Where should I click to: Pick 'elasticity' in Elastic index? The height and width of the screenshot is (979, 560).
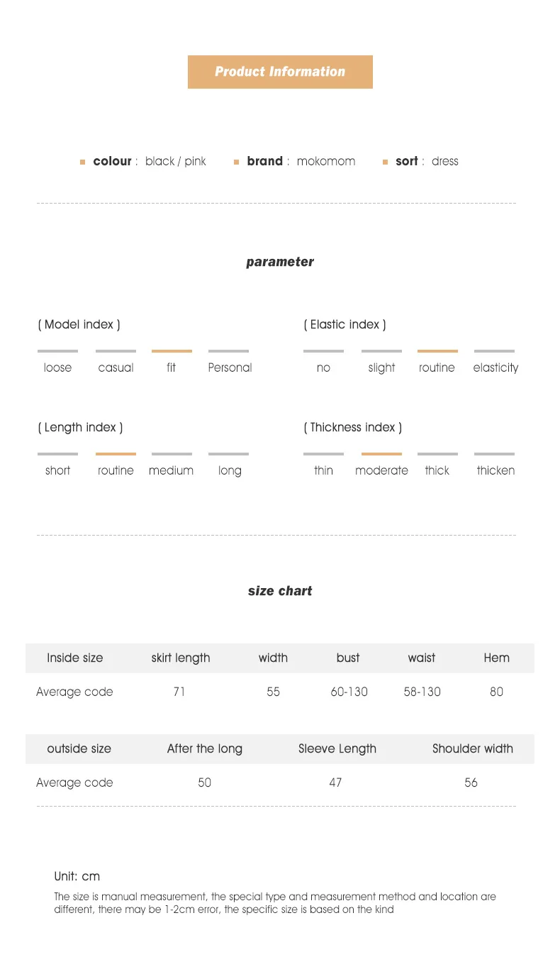[495, 367]
